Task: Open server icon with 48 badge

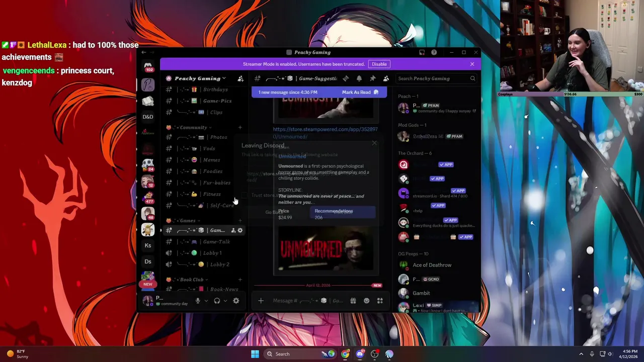Action: point(148,213)
